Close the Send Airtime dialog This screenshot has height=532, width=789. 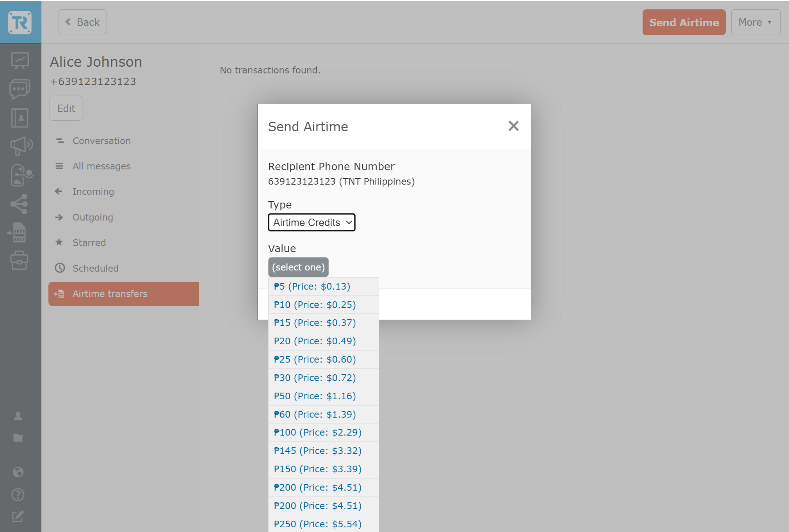[513, 126]
